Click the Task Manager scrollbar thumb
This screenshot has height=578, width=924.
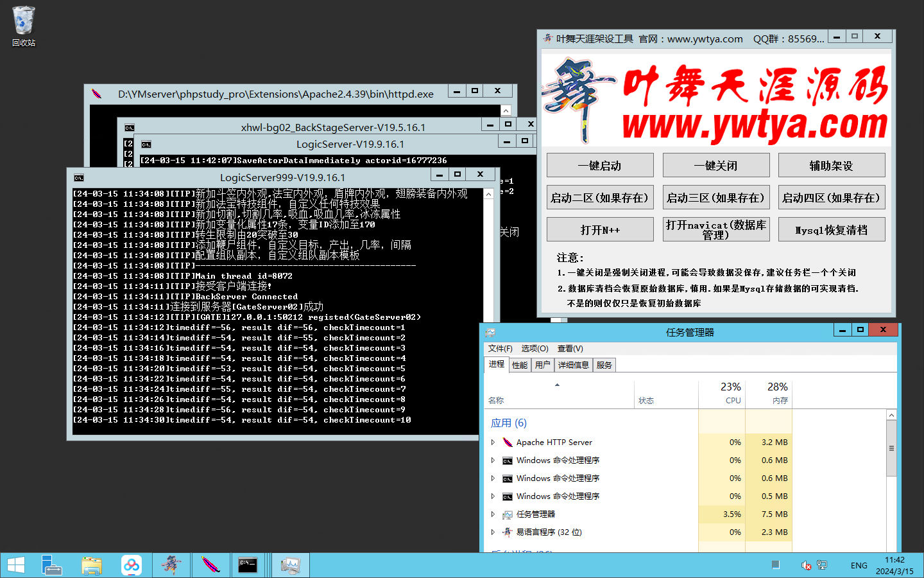[891, 449]
